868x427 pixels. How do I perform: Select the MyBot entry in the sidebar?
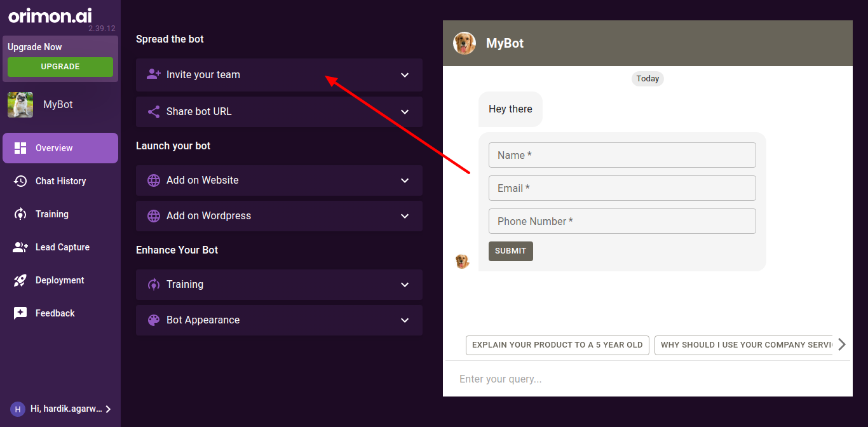(x=57, y=105)
